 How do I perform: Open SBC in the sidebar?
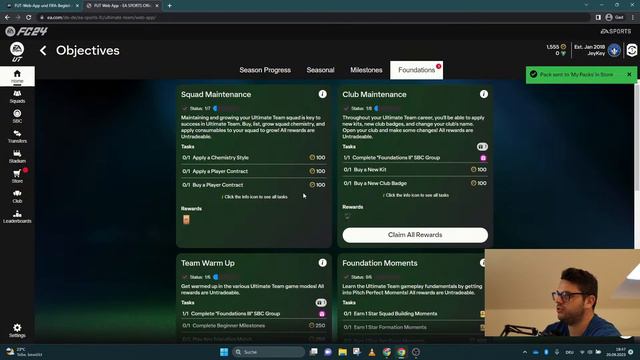coord(17,116)
